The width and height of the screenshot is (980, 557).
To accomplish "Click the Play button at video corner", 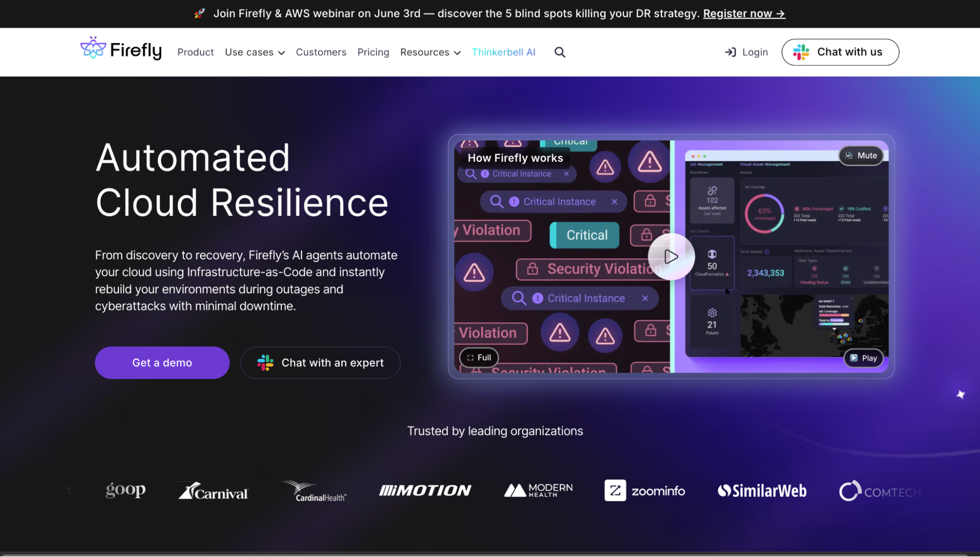I will 863,358.
